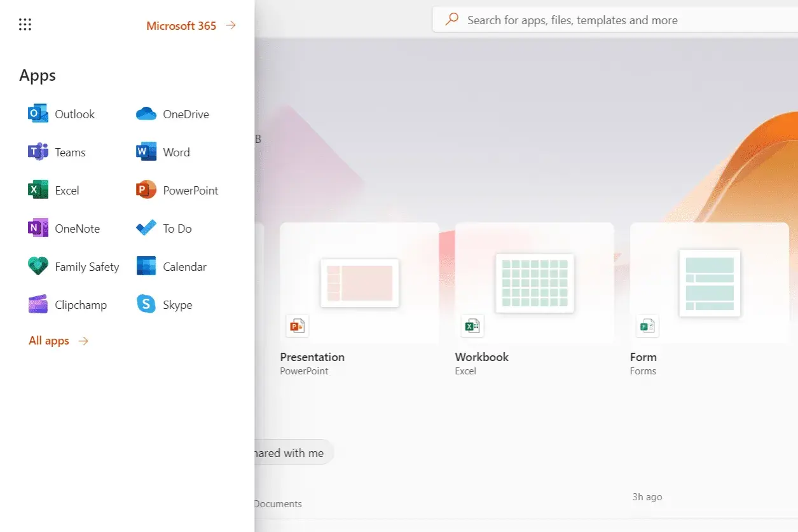Viewport: 798px width, 532px height.
Task: Launch the Teams app icon
Action: coord(38,153)
